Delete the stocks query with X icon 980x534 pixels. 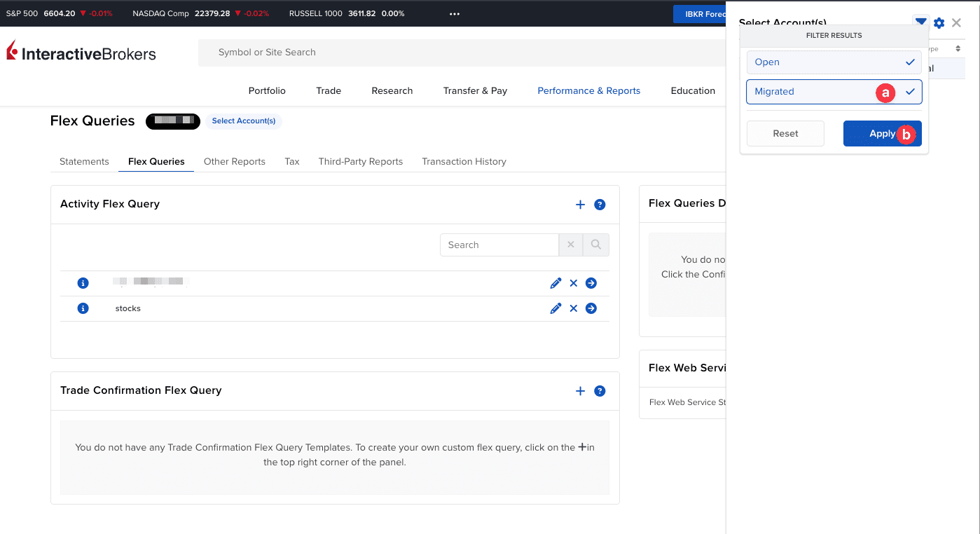point(574,308)
